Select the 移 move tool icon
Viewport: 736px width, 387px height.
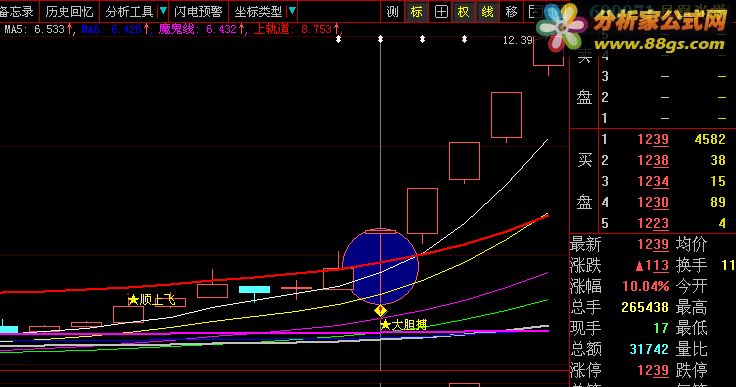[512, 12]
